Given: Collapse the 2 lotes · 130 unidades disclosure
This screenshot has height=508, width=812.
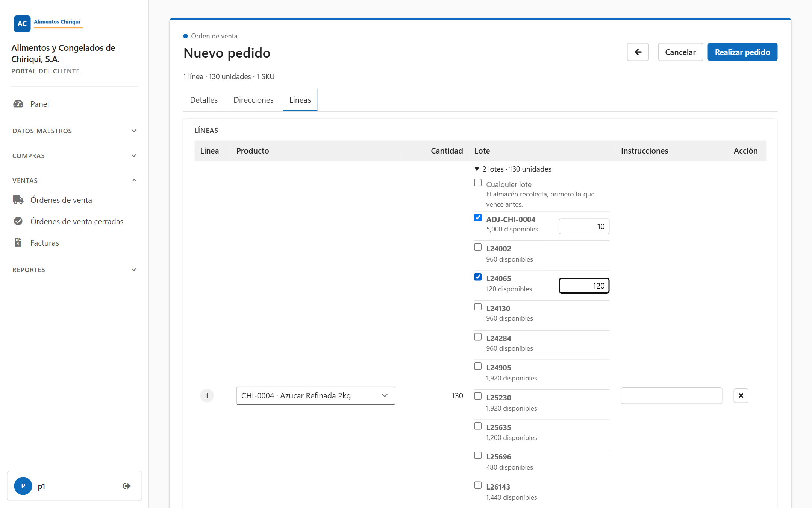Looking at the screenshot, I should click(x=513, y=169).
